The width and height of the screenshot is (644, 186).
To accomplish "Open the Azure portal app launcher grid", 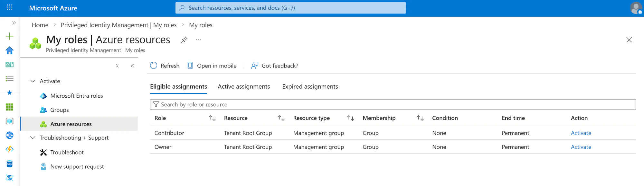I will (x=10, y=7).
